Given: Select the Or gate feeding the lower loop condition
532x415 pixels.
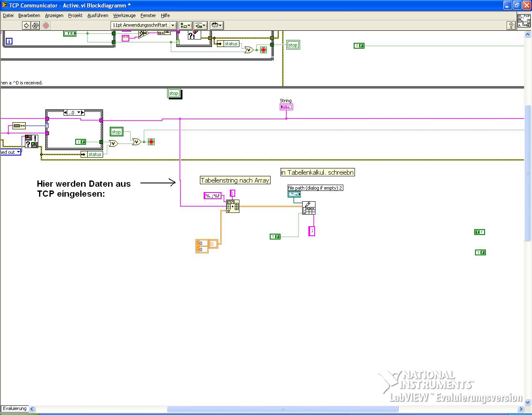Looking at the screenshot, I should tap(136, 142).
